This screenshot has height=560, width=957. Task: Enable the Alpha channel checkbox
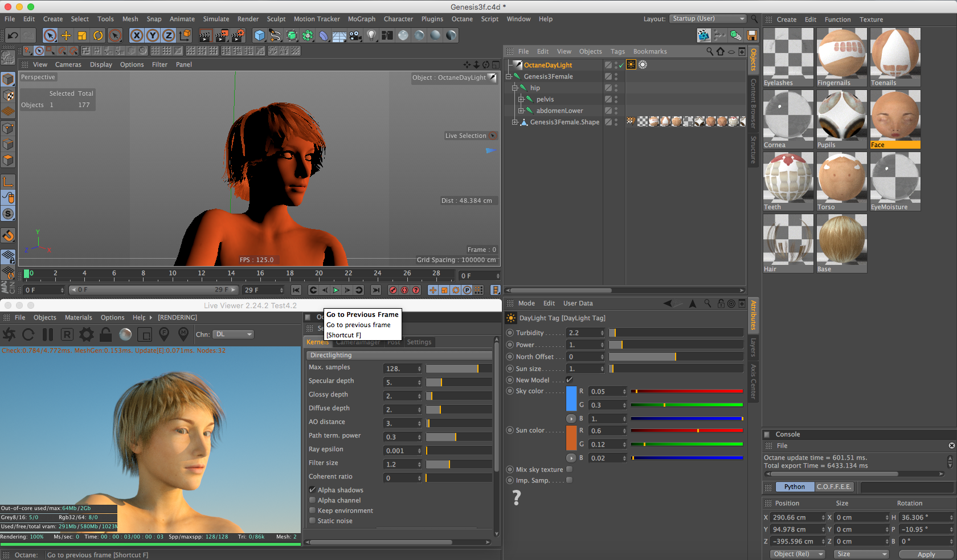click(312, 501)
